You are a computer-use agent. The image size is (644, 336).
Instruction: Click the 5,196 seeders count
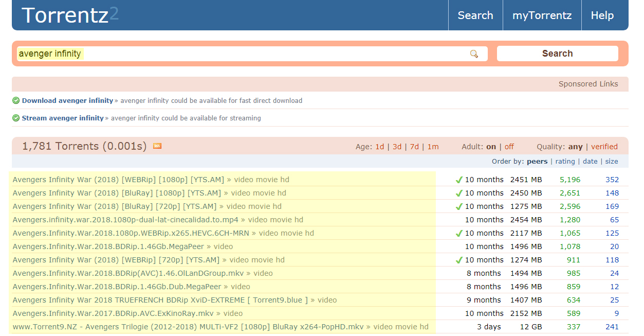click(x=570, y=180)
